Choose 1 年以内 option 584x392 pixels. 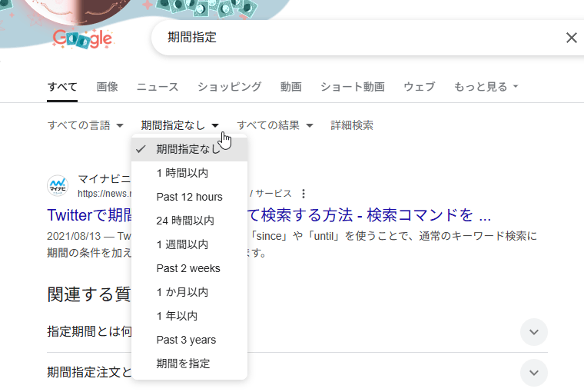(190, 316)
